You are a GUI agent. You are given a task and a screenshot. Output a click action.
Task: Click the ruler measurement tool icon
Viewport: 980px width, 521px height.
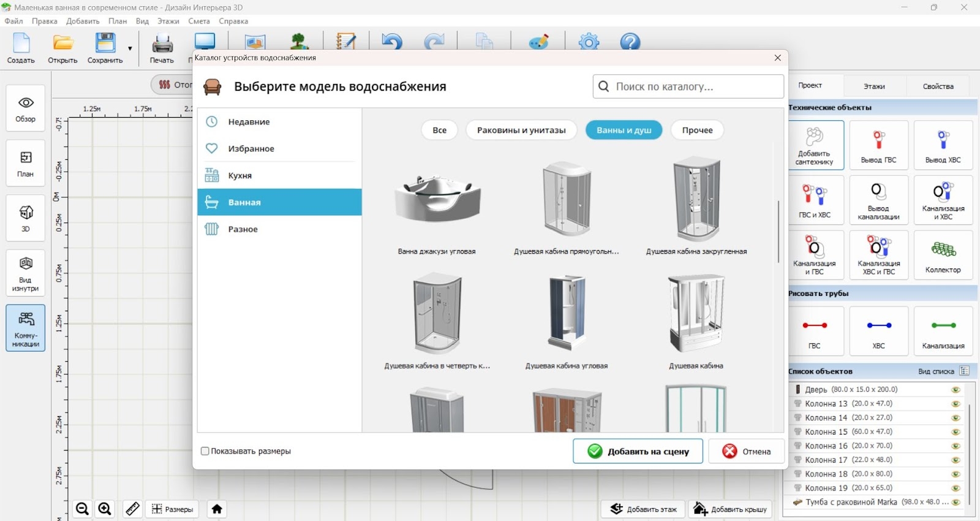click(x=132, y=509)
